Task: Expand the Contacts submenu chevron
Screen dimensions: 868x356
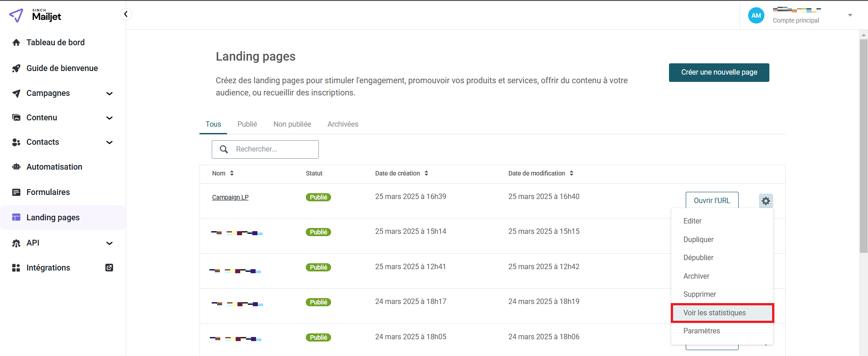Action: [109, 142]
